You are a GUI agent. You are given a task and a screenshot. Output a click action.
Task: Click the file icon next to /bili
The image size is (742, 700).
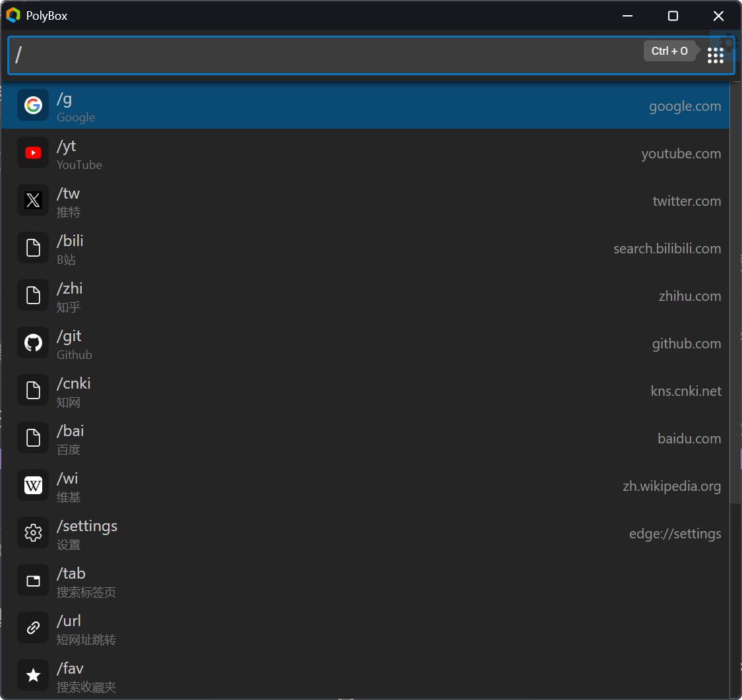[33, 247]
